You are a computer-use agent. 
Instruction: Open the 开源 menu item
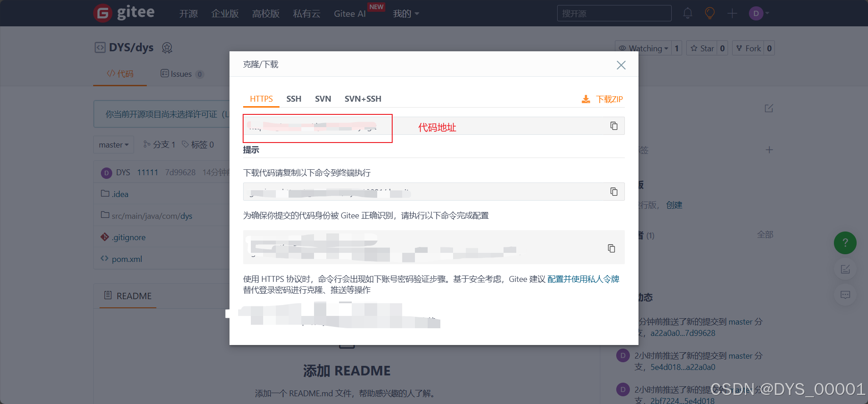pos(189,14)
